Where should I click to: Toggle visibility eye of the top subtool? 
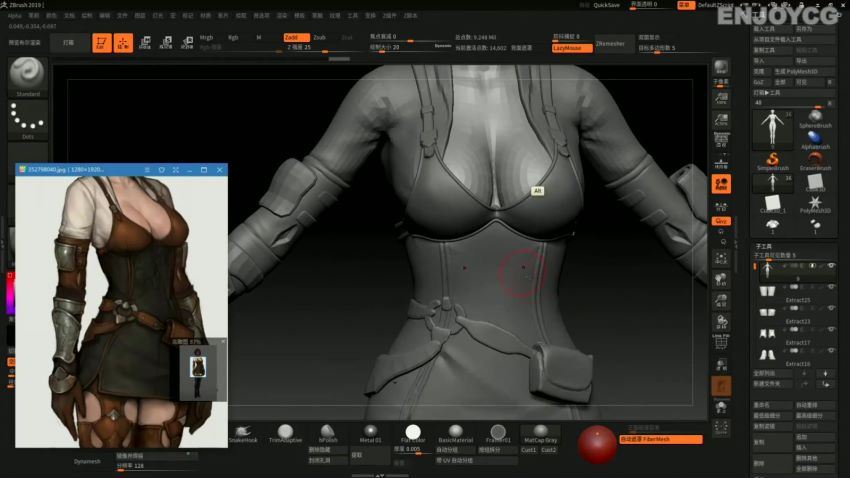tap(830, 266)
